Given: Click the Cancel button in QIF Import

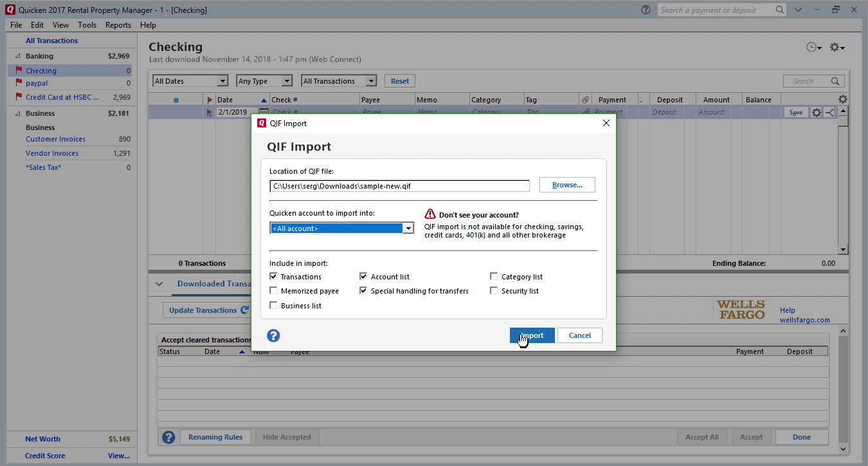Looking at the screenshot, I should (x=580, y=335).
